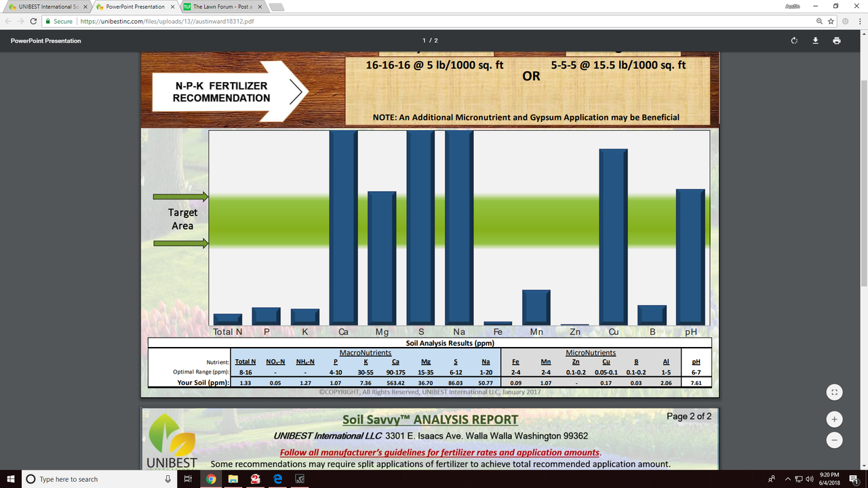Go forward in browser history
Screen dimensions: 868x488
(x=20, y=21)
